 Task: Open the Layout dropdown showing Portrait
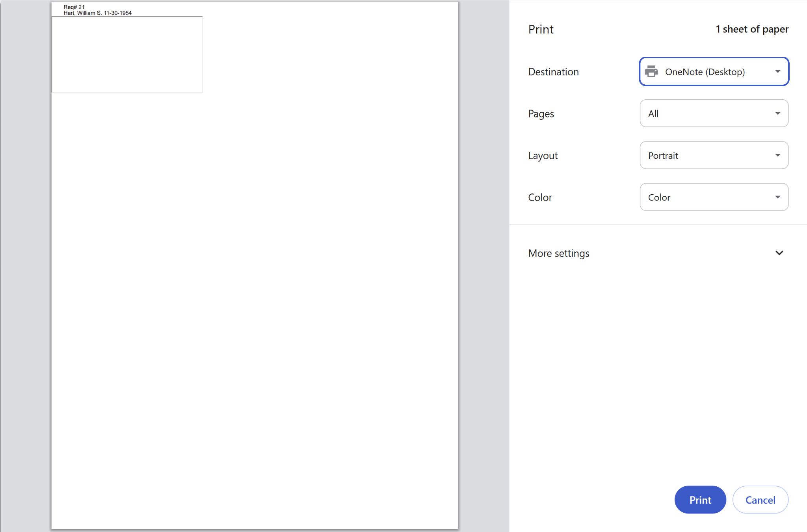(713, 155)
